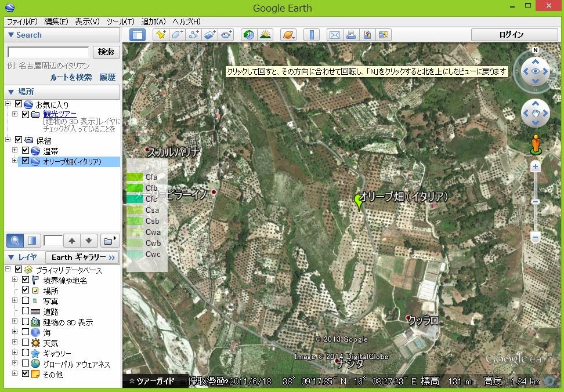
Task: Click the zoom slider handle
Action: click(535, 202)
